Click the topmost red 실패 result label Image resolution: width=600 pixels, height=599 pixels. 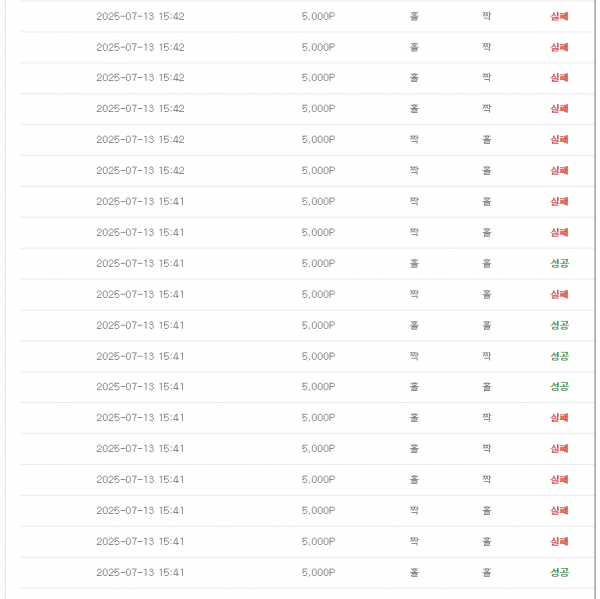[559, 16]
